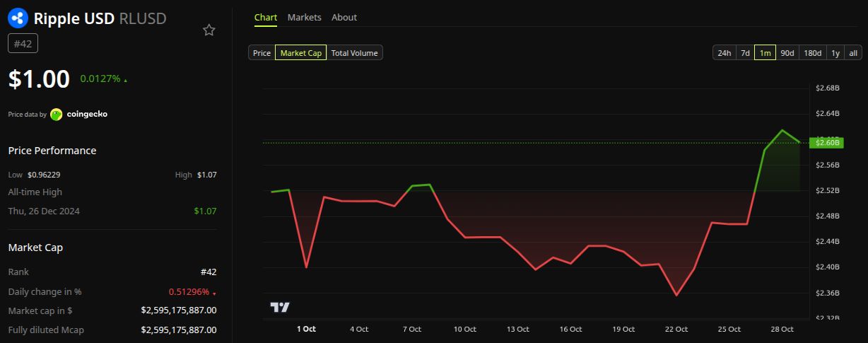Click the Fully diluted Mcap amount
The image size is (868, 343).
pos(179,330)
